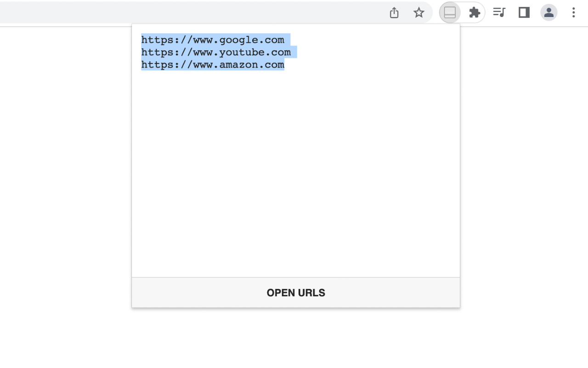Place cursor in the word "amazon"

coord(238,65)
